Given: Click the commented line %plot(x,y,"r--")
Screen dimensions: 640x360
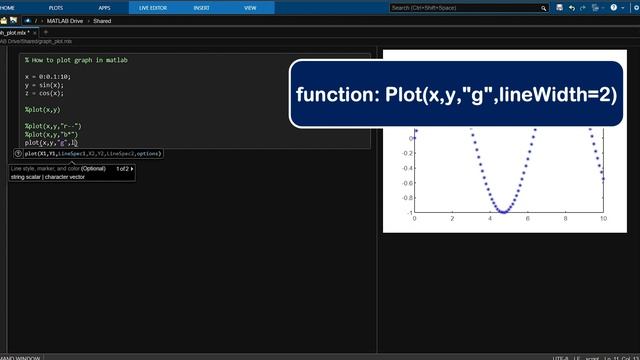Looking at the screenshot, I should tap(53, 126).
